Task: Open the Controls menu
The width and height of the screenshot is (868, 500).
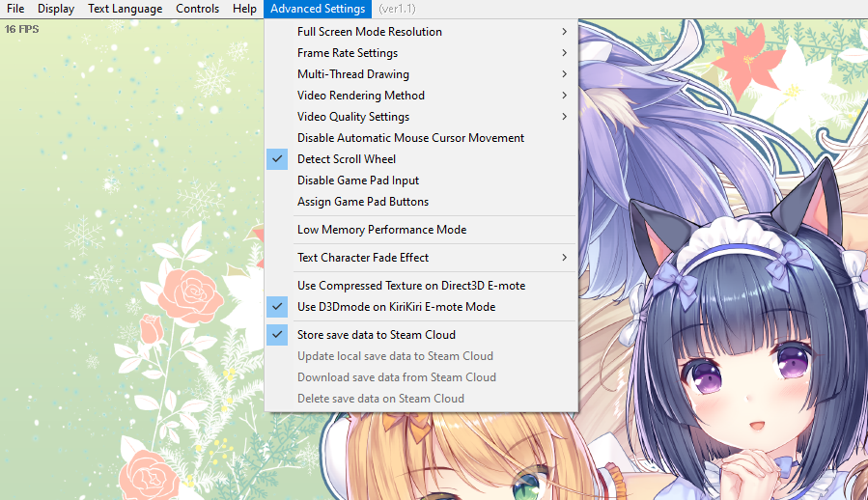Action: tap(197, 9)
